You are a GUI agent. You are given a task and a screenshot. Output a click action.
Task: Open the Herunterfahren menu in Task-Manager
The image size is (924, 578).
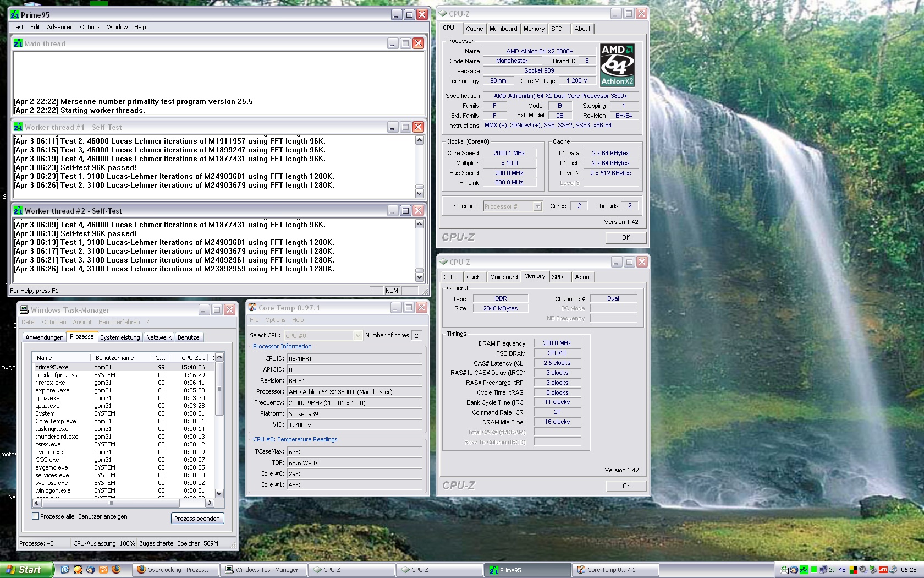tap(119, 322)
